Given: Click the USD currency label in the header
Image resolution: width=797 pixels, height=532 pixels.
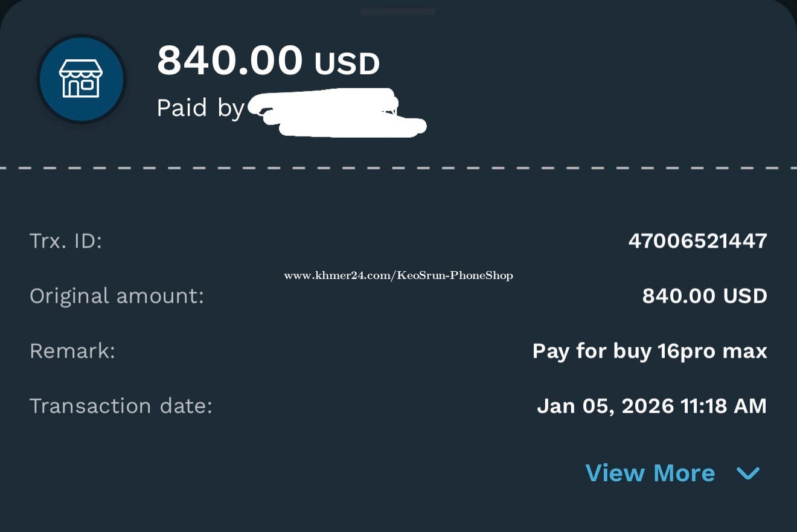Looking at the screenshot, I should pos(347,63).
